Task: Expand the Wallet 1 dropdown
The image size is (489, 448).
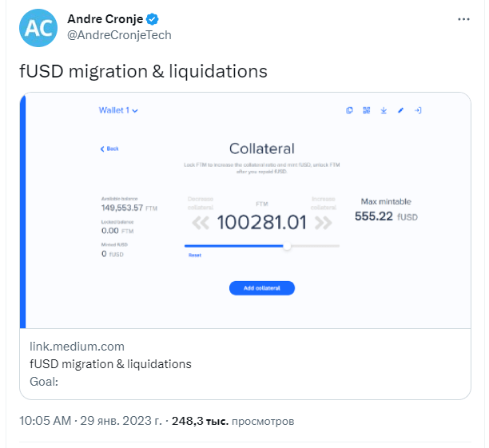Action: point(118,110)
